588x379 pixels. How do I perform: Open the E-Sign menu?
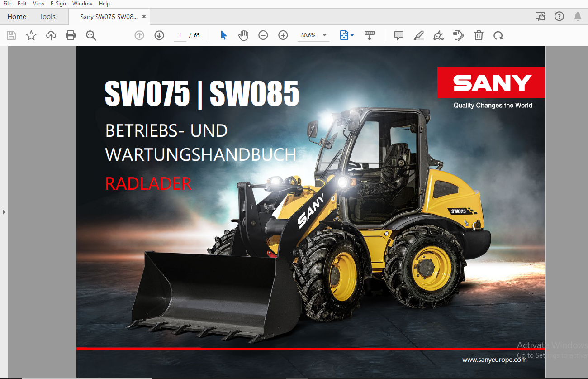58,4
